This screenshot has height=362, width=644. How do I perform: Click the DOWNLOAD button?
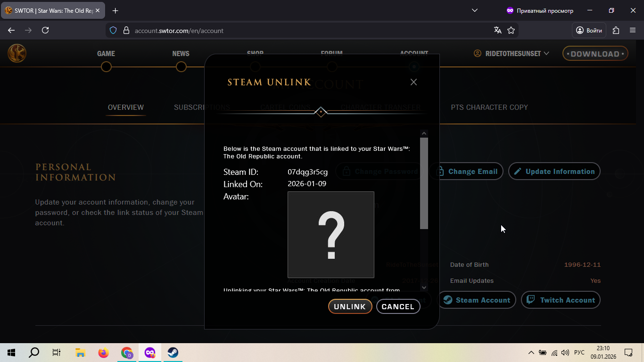pos(595,54)
